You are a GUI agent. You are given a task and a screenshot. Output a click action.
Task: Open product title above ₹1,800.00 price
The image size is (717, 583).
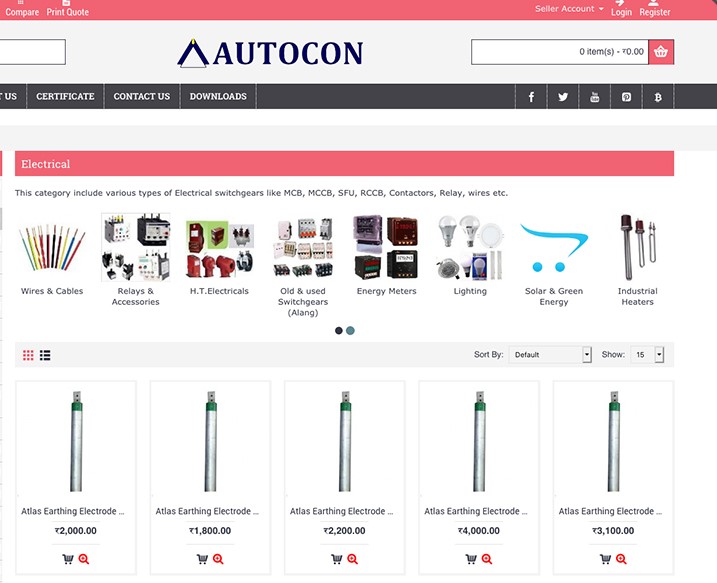pyautogui.click(x=207, y=511)
